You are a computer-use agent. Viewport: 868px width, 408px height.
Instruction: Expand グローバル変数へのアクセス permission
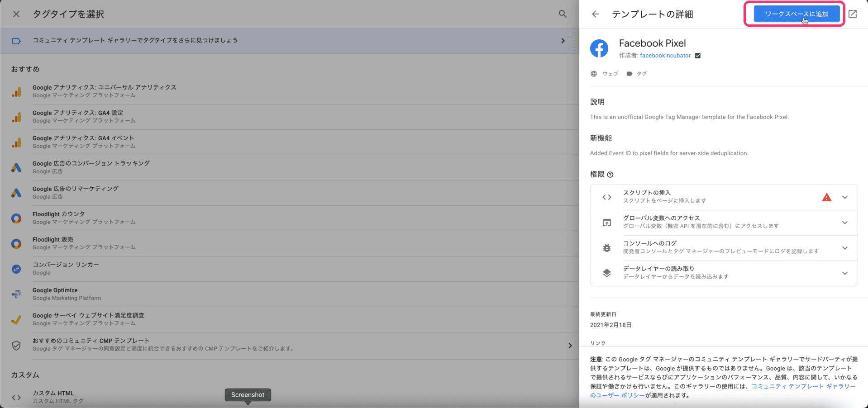pyautogui.click(x=845, y=223)
